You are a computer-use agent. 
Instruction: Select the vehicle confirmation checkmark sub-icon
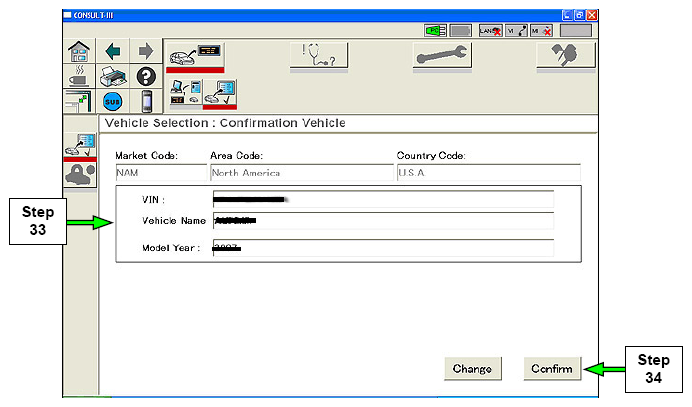[219, 93]
